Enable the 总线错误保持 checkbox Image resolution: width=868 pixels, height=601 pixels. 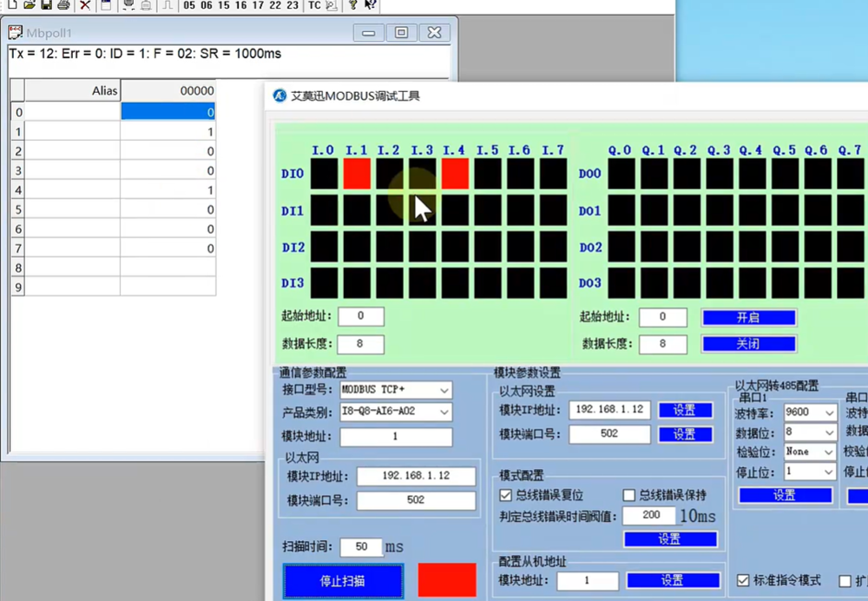click(629, 495)
